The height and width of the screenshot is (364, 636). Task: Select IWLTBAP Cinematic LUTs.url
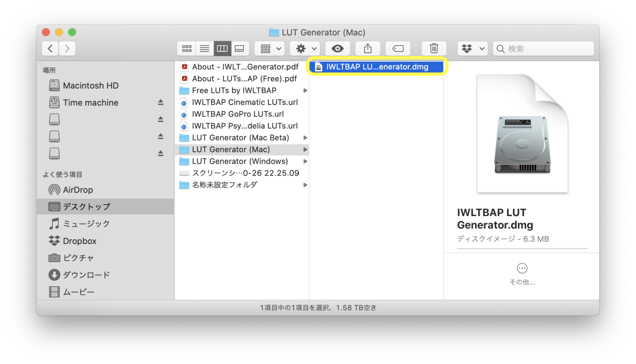(x=242, y=102)
